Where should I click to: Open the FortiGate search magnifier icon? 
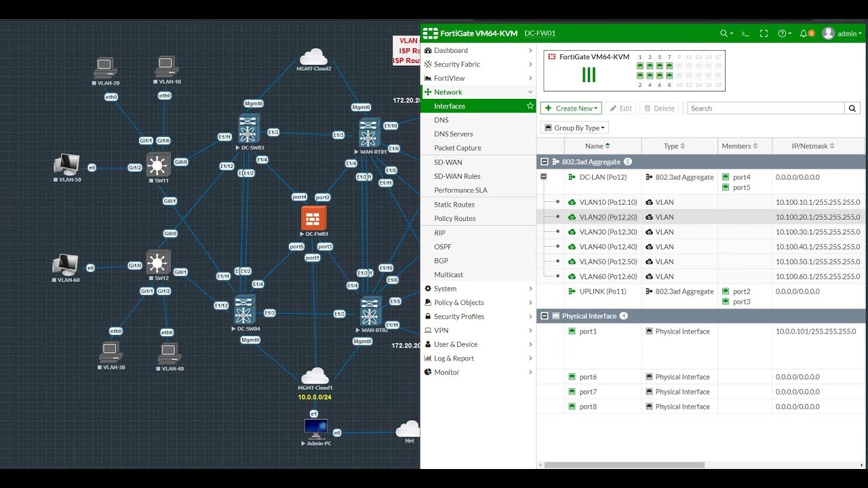click(726, 33)
